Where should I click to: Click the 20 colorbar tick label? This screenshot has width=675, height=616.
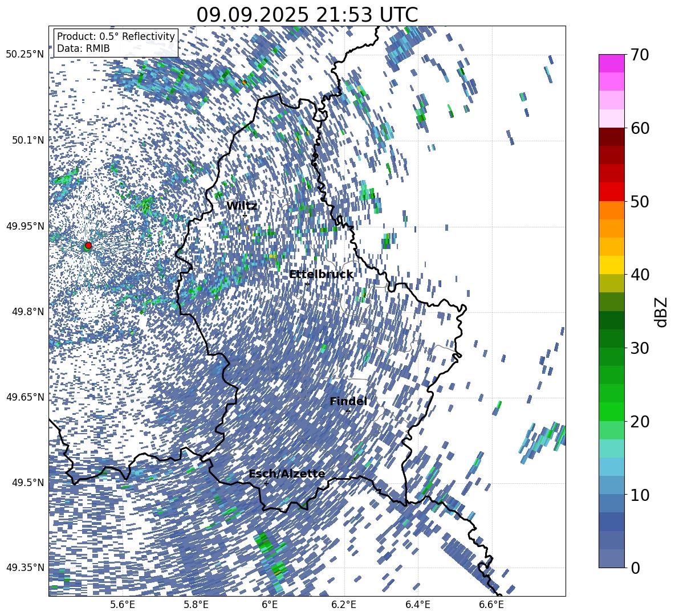click(640, 422)
